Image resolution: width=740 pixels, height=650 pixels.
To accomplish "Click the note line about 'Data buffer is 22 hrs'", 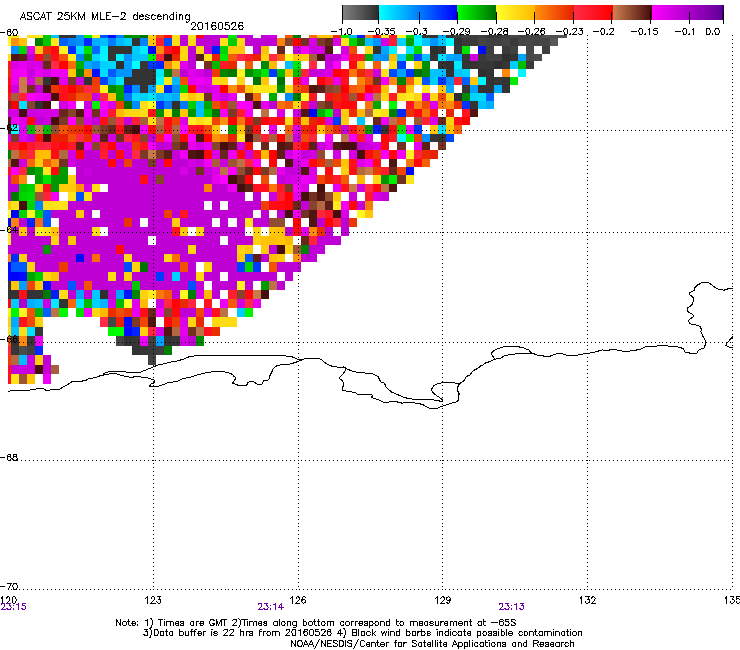I will [362, 633].
